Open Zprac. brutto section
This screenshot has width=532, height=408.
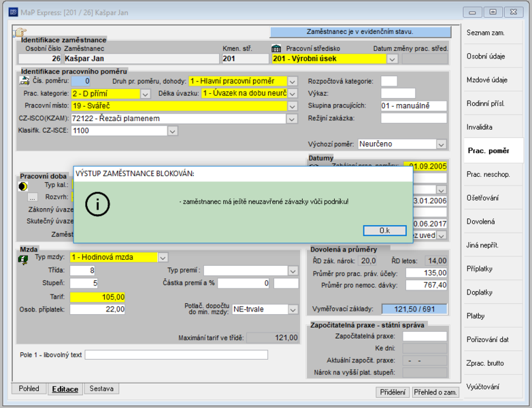pyautogui.click(x=493, y=363)
